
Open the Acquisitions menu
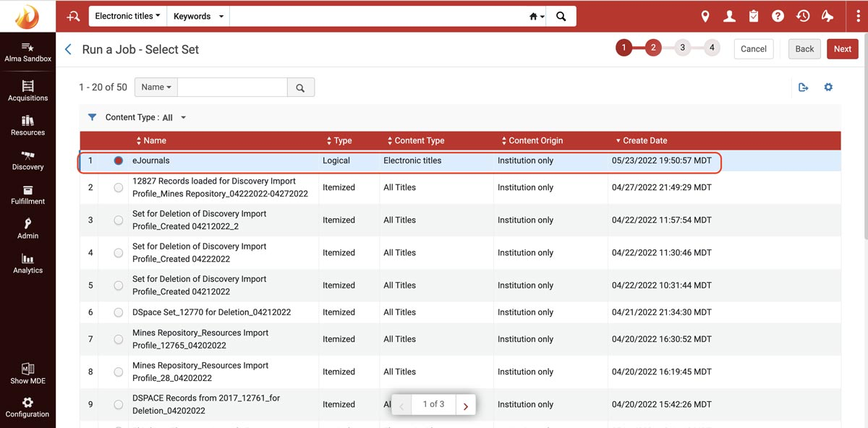click(27, 91)
